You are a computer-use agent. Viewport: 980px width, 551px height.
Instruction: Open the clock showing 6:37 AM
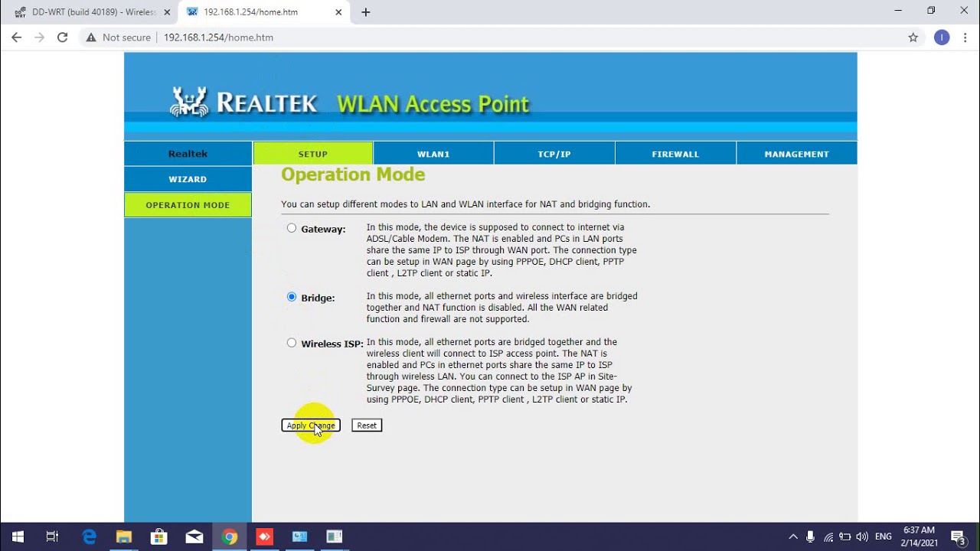[x=920, y=536]
